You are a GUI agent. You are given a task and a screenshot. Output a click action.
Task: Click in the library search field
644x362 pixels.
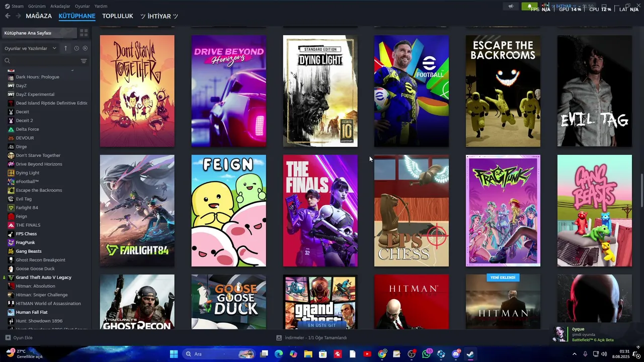44,61
